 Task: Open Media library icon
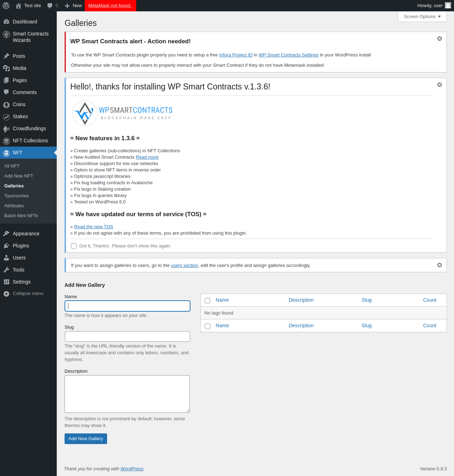[6, 68]
